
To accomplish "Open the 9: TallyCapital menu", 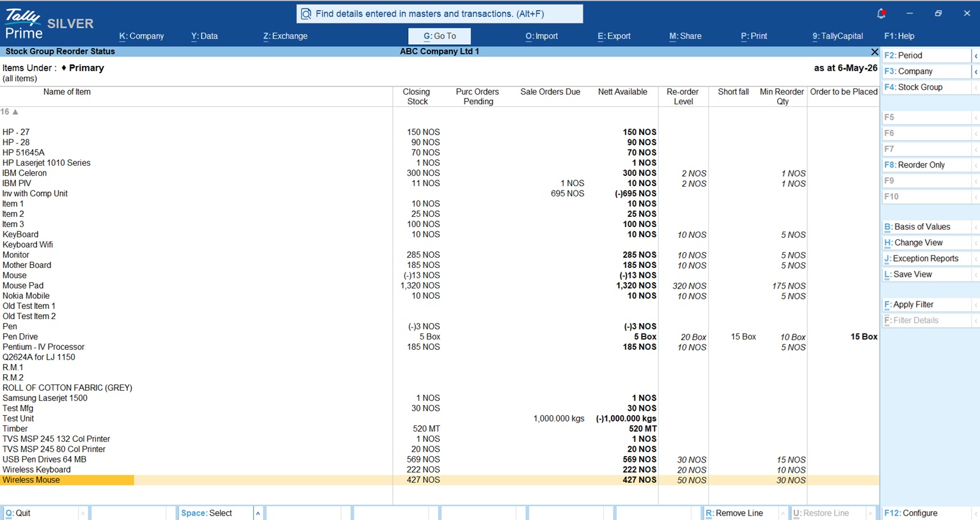I will [838, 36].
